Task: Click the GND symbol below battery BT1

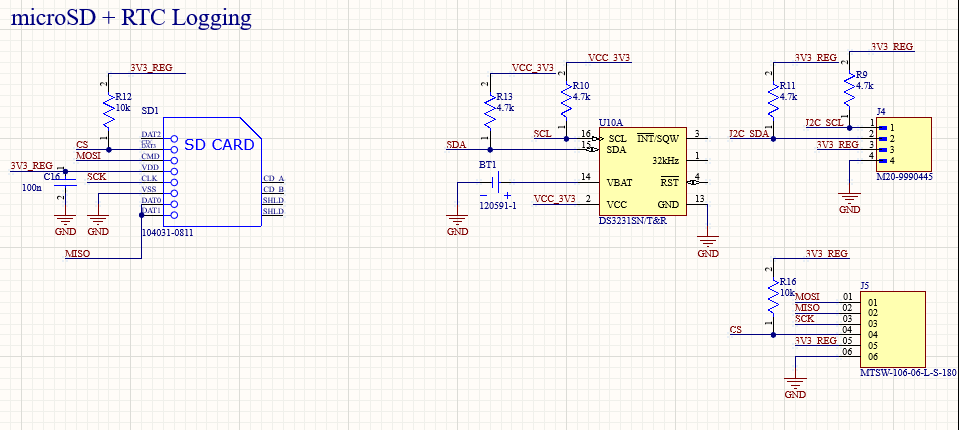Action: pos(457,223)
